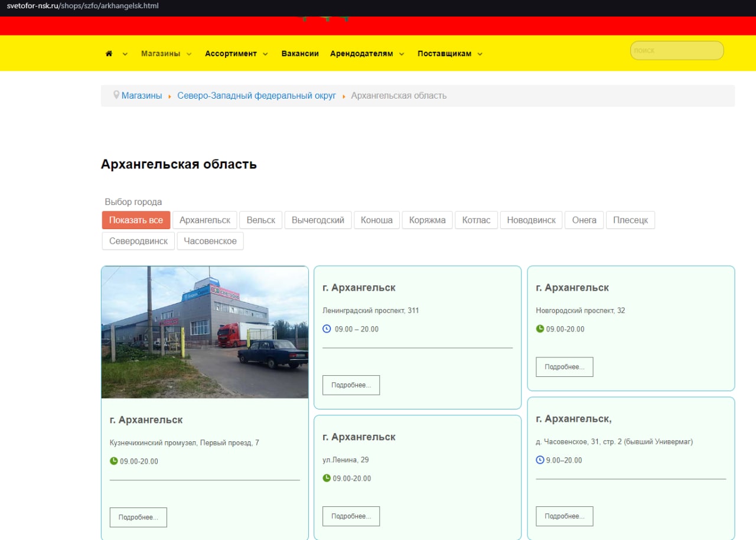756x540 pixels.
Task: Focus the поиск search field
Action: pyautogui.click(x=677, y=51)
